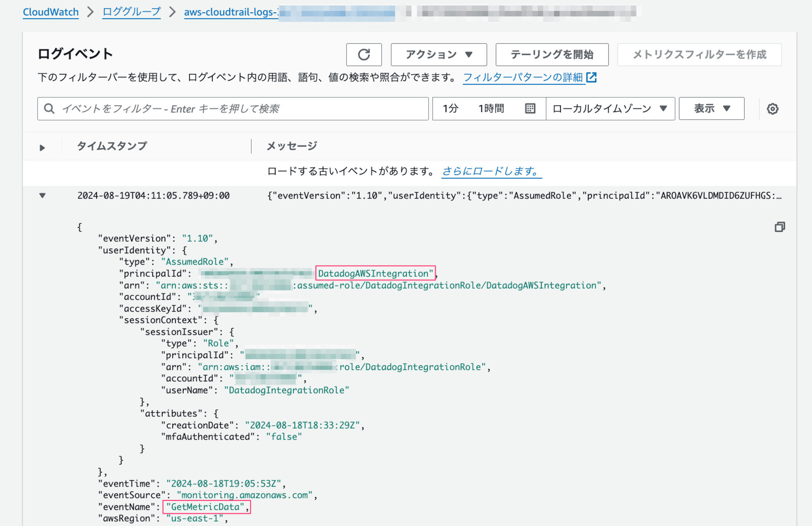The image size is (812, 526).
Task: Click the "AssumedRole" type value
Action: click(x=195, y=262)
